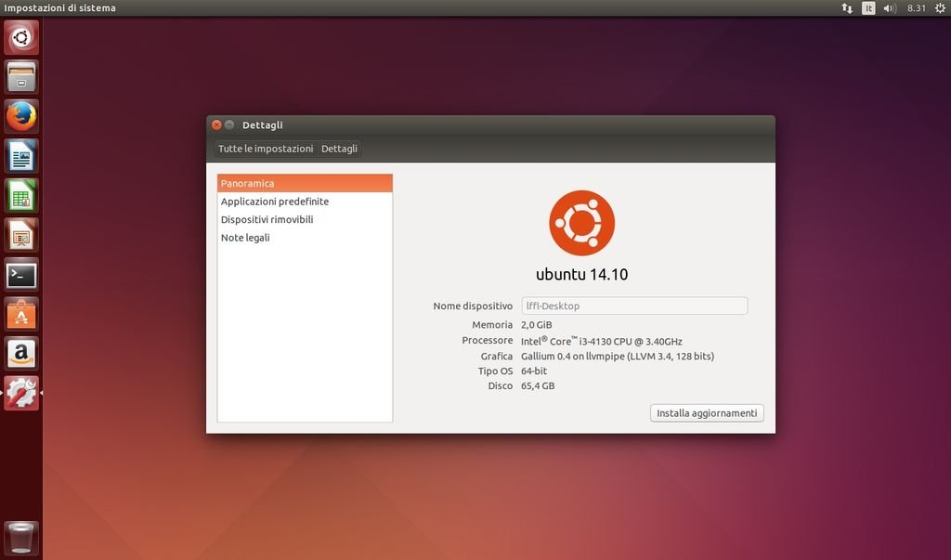
Task: Choose Dispositivi rimovibili from the list
Action: click(267, 219)
